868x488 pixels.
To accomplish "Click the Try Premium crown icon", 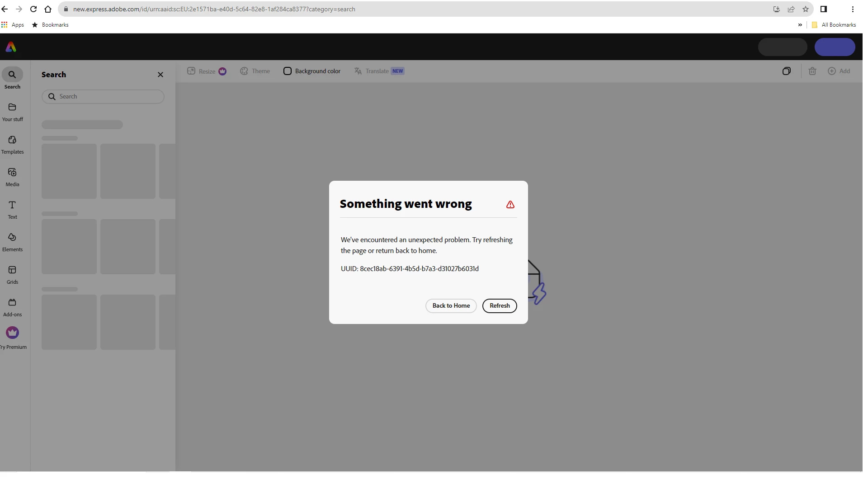I will pyautogui.click(x=12, y=333).
